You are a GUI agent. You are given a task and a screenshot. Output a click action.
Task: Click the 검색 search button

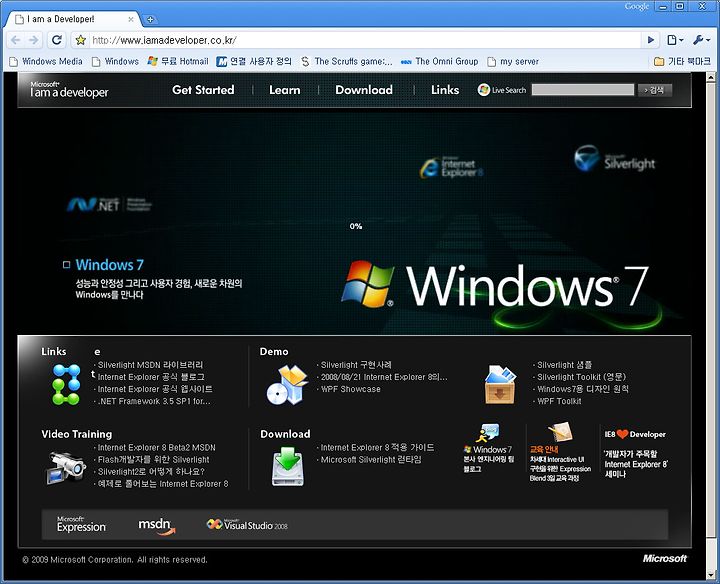pyautogui.click(x=655, y=90)
